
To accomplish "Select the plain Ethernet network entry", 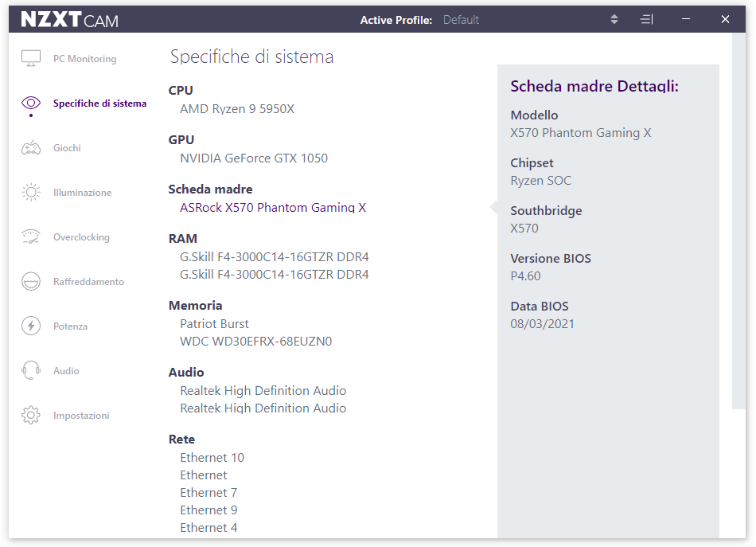I will [204, 475].
